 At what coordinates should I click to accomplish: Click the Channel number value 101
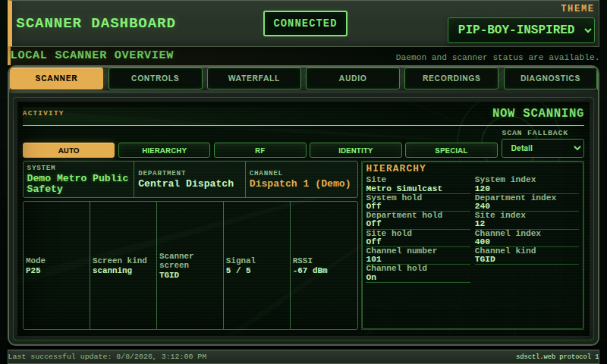click(x=373, y=259)
